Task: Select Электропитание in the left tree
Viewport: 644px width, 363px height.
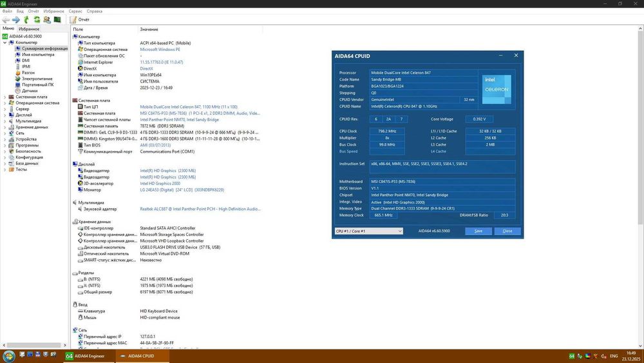Action: coord(37,79)
